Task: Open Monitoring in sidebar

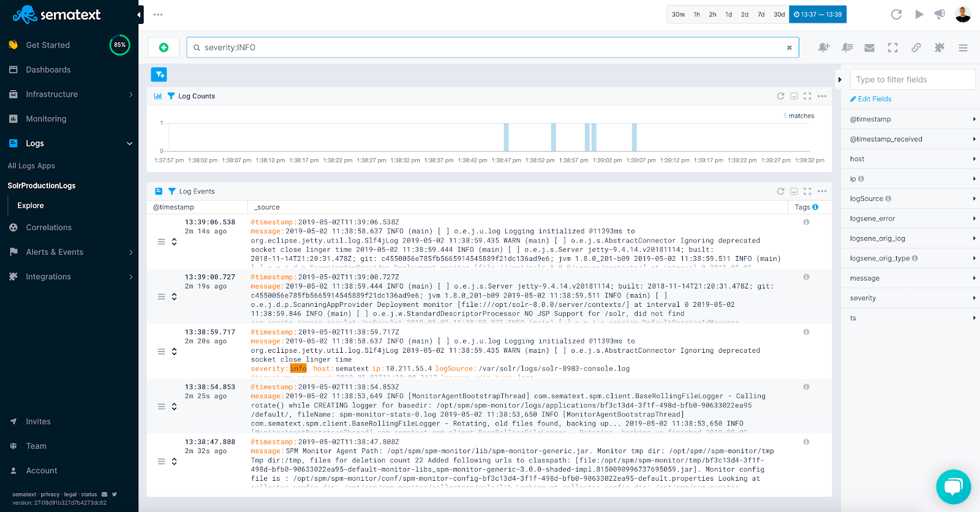Action: click(x=46, y=119)
